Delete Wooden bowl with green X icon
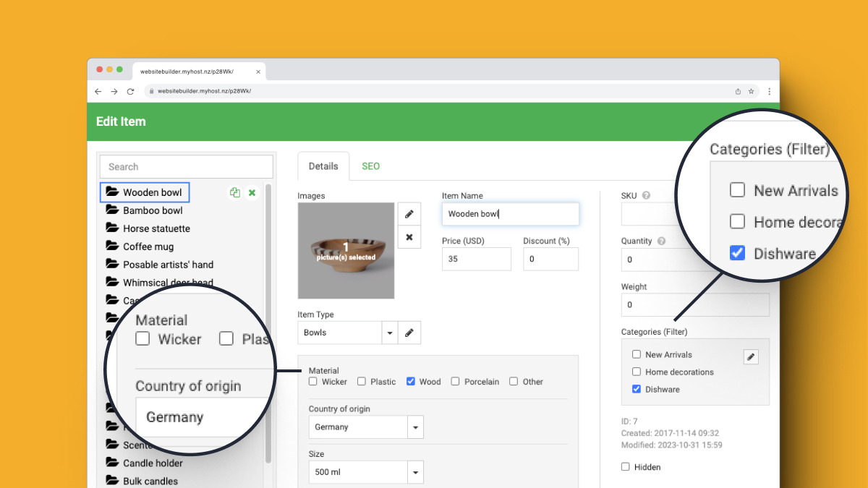The image size is (868, 488). click(x=252, y=192)
